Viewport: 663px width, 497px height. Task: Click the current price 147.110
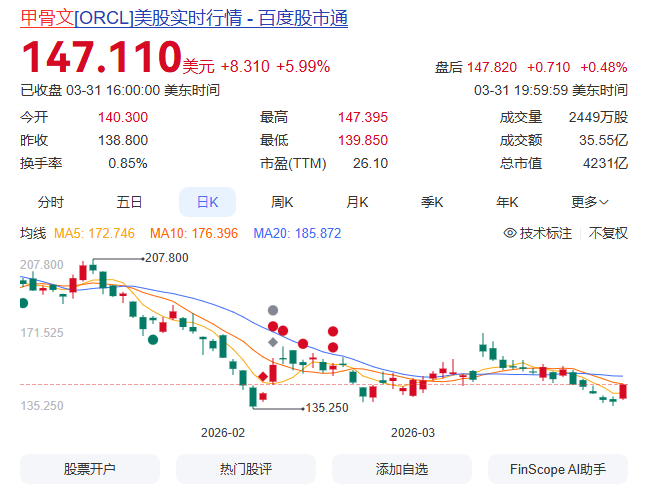pos(101,57)
